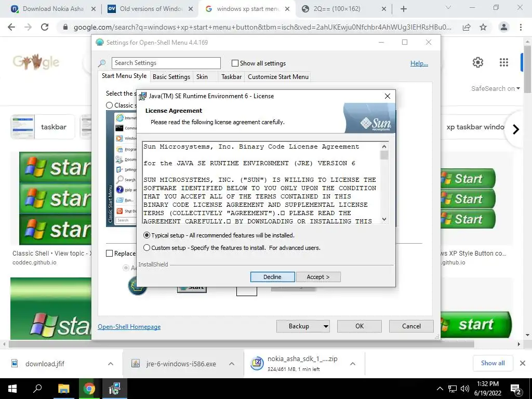This screenshot has height=399, width=532.
Task: Click nokia_asha_sdk zip download progress icon
Action: (x=257, y=363)
